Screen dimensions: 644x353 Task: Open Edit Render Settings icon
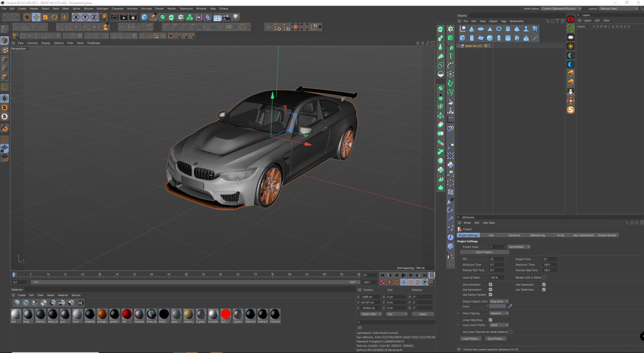pos(133,17)
